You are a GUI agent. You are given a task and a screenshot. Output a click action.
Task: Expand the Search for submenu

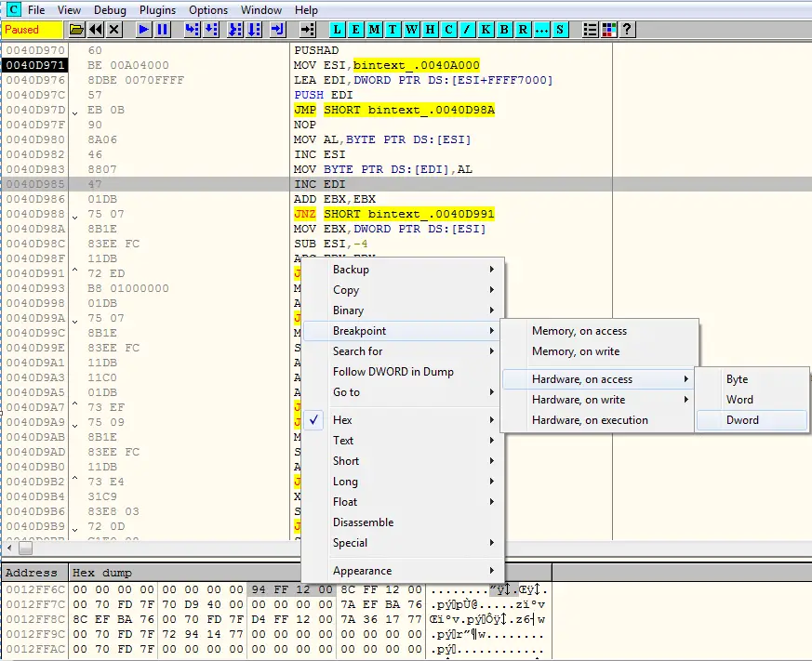pyautogui.click(x=403, y=350)
